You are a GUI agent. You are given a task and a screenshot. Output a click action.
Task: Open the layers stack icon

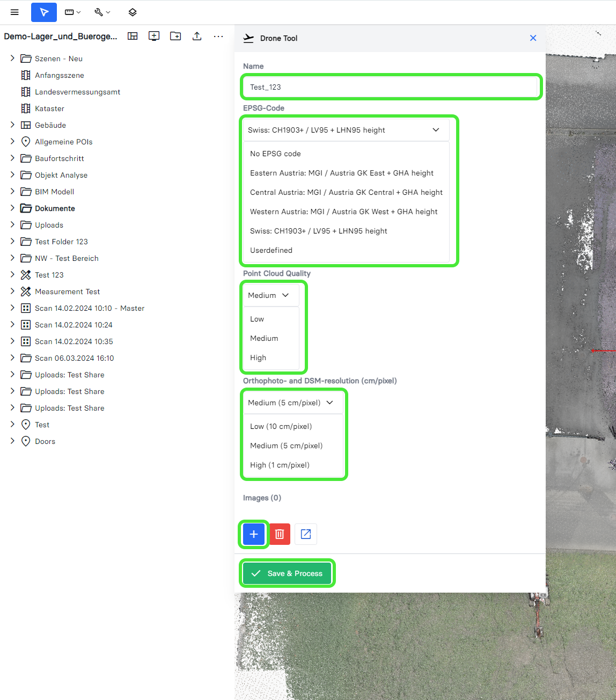click(133, 12)
